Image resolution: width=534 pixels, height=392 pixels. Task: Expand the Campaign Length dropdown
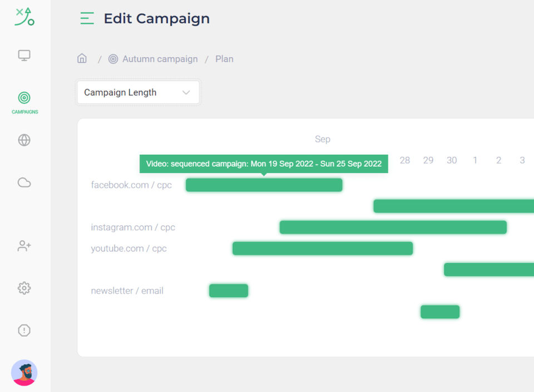coord(139,92)
